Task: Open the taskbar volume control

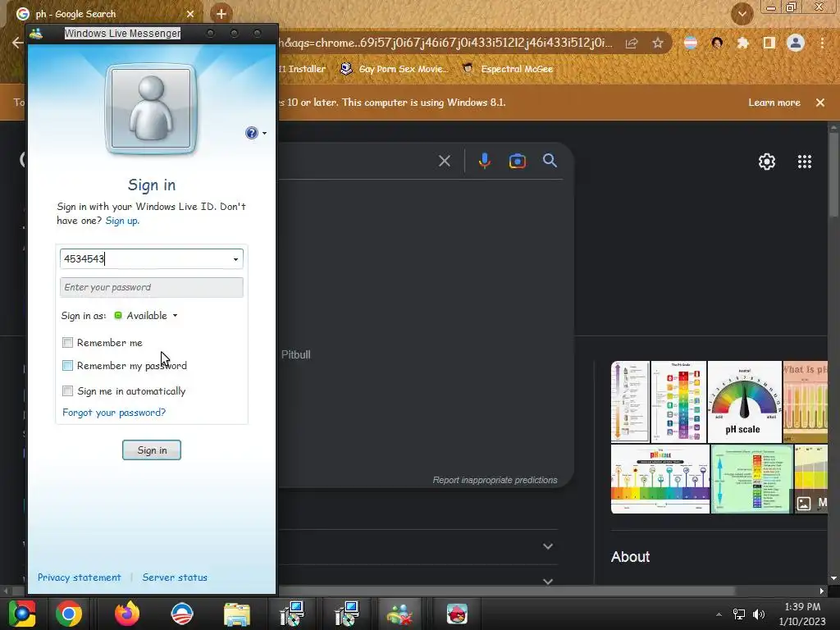Action: 759,614
